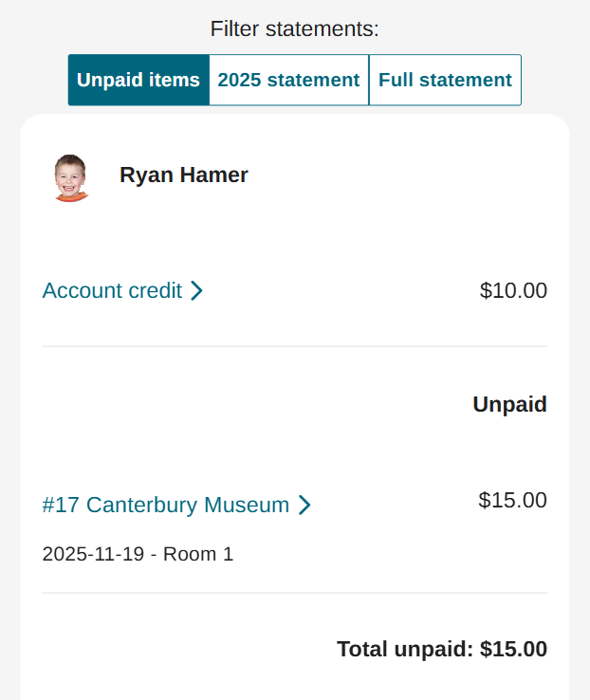Expand the chevron beside Canterbury Museum
This screenshot has width=590, height=700.
(304, 506)
